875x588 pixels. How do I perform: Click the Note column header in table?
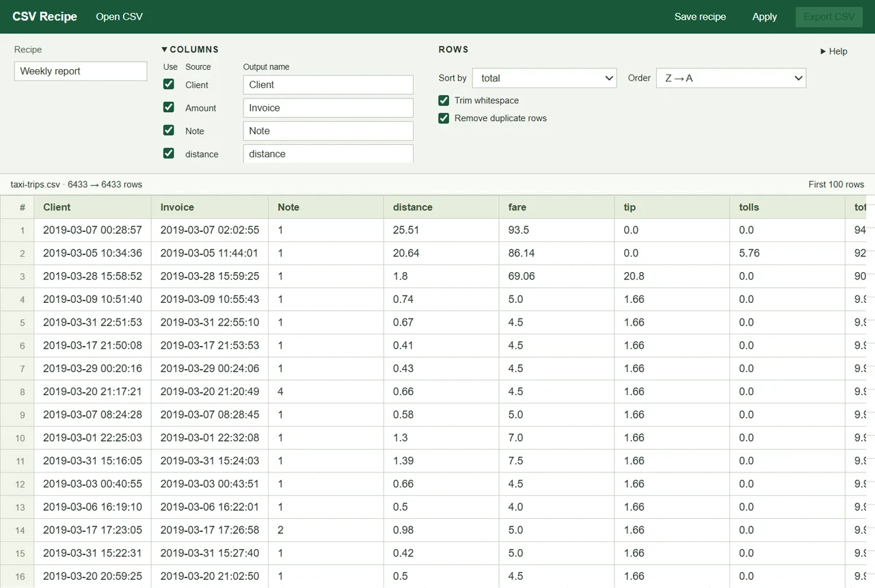[x=326, y=207]
